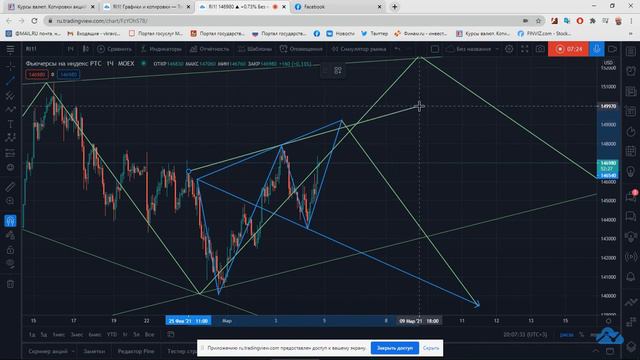Click the video camera stream icon
This screenshot has width=640, height=360.
point(612,49)
